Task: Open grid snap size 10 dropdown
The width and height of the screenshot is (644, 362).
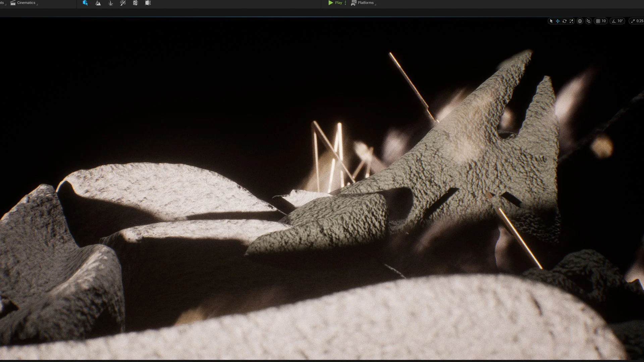Action: tap(604, 21)
